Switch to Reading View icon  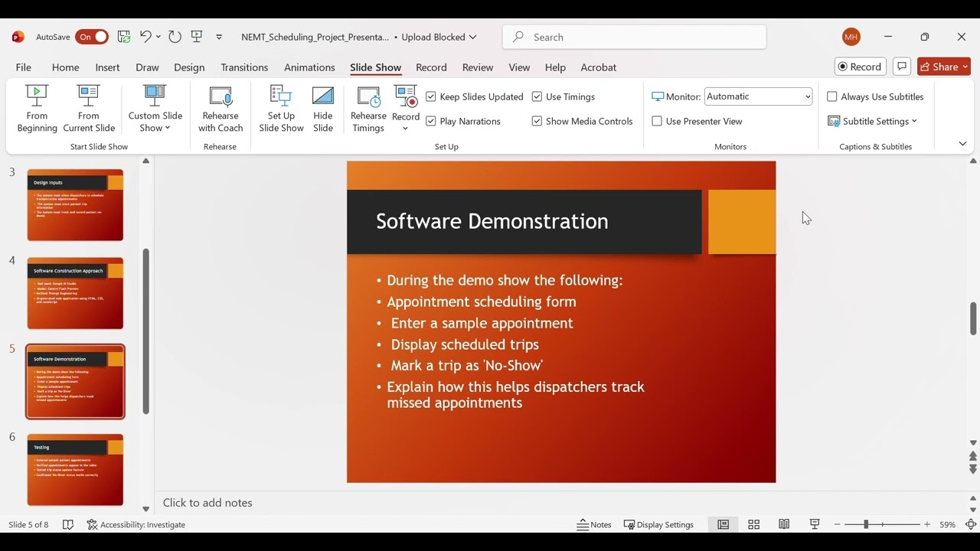tap(784, 524)
